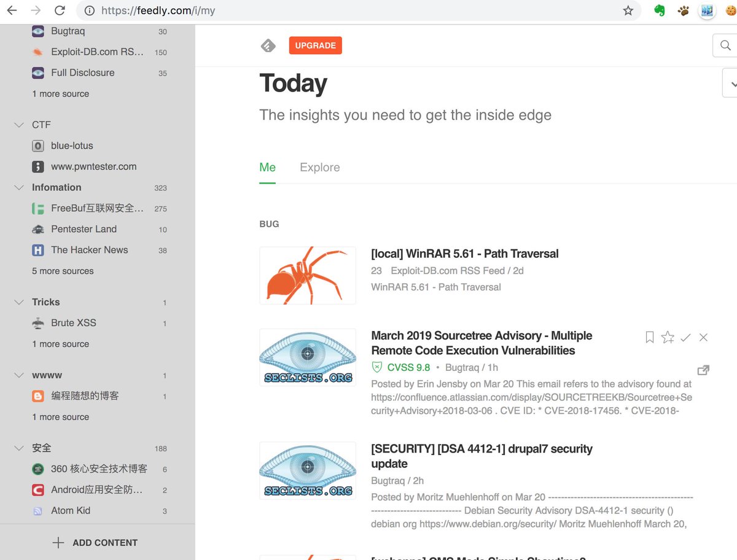Screen dimensions: 737x560
Task: Collapse the Tricks category chevron
Action: tap(18, 302)
